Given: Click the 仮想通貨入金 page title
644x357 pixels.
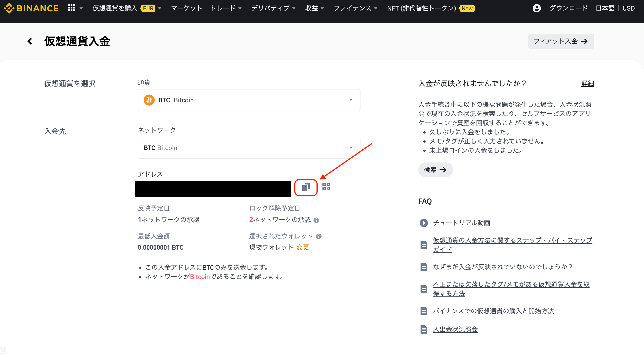Looking at the screenshot, I should [x=77, y=41].
